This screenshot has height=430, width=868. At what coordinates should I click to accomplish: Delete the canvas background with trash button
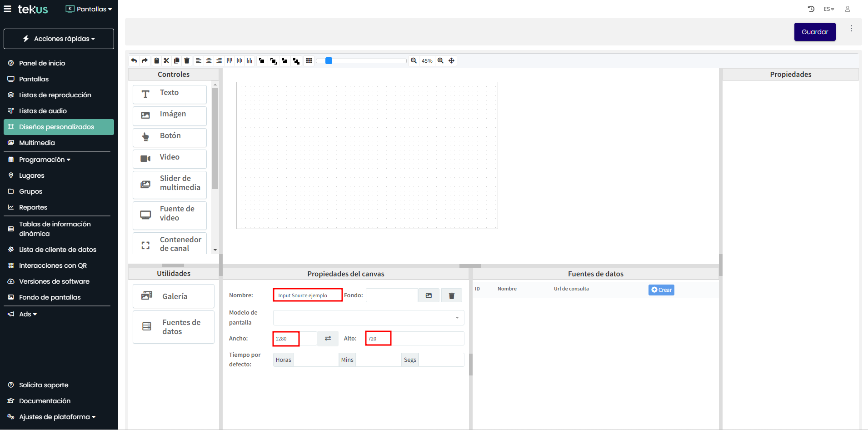[x=451, y=295]
